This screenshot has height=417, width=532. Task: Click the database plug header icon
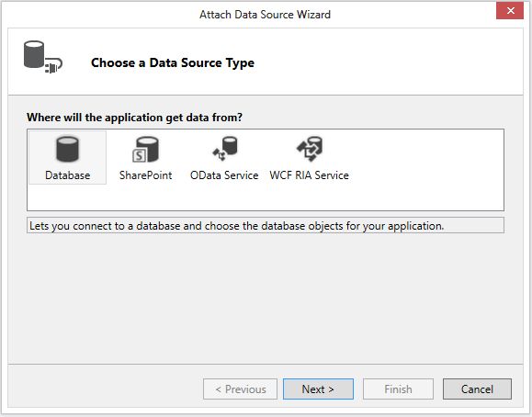[x=43, y=57]
